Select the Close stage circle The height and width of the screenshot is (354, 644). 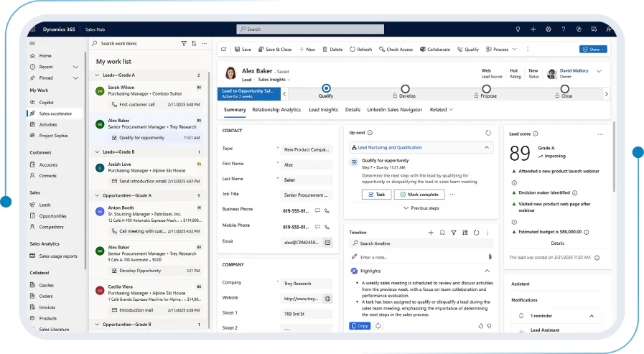tap(565, 89)
